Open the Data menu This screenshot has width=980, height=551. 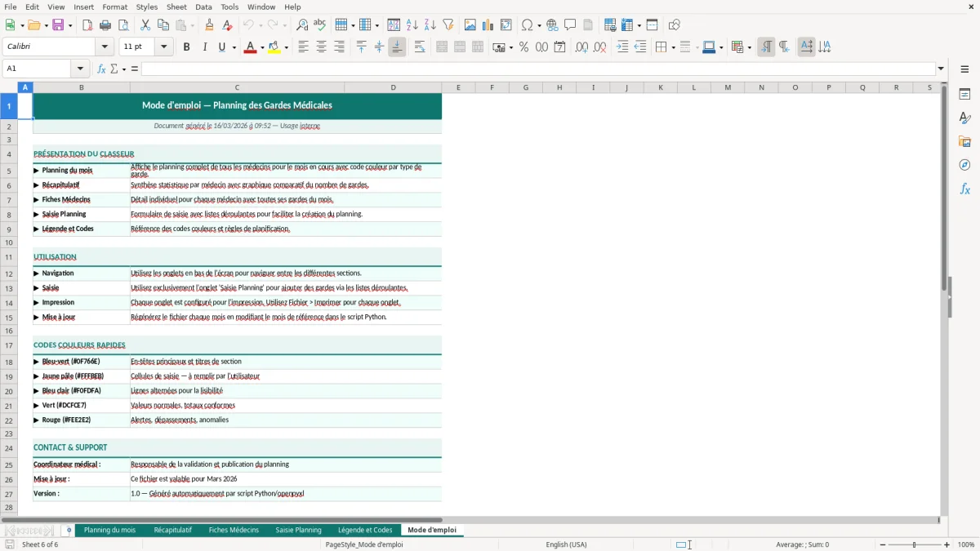click(203, 7)
